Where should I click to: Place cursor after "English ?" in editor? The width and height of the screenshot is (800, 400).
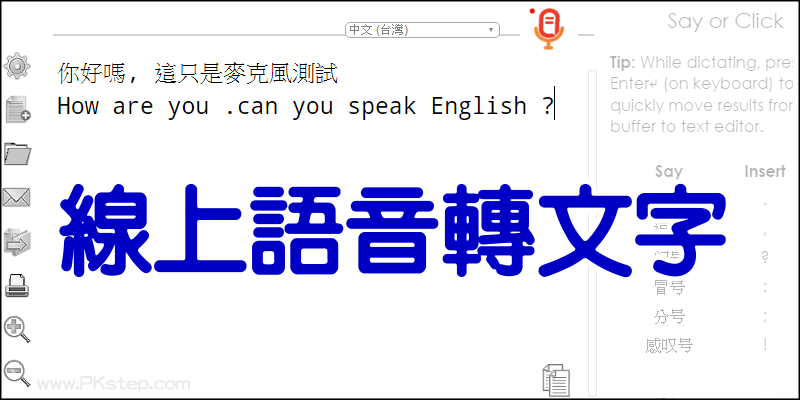555,105
